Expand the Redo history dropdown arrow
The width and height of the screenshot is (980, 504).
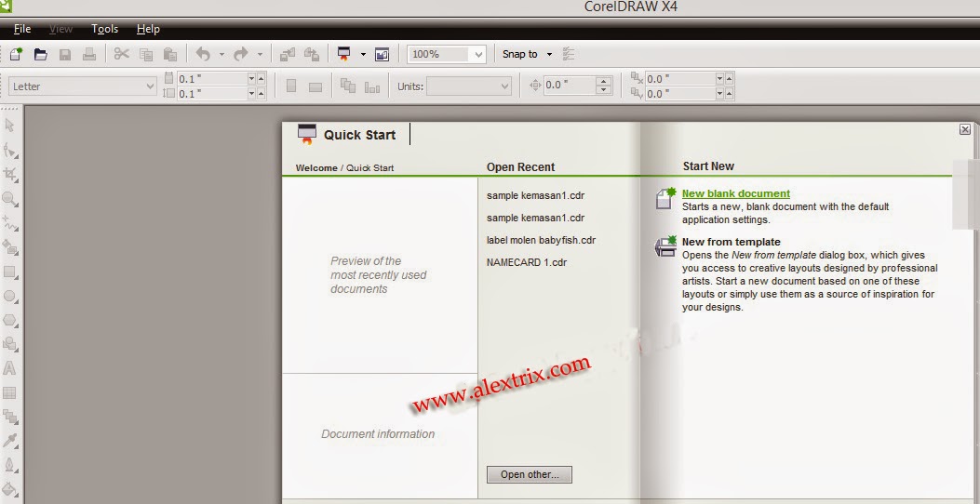[260, 55]
